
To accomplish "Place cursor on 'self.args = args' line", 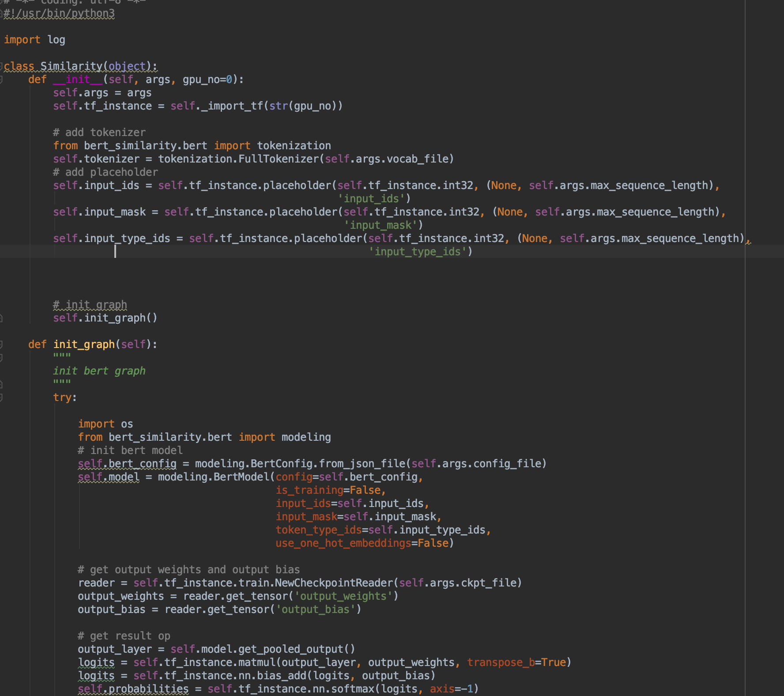I will click(x=102, y=93).
